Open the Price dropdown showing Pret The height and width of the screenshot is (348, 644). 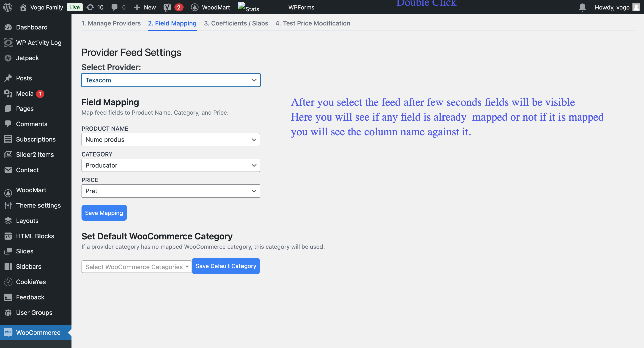pos(171,191)
